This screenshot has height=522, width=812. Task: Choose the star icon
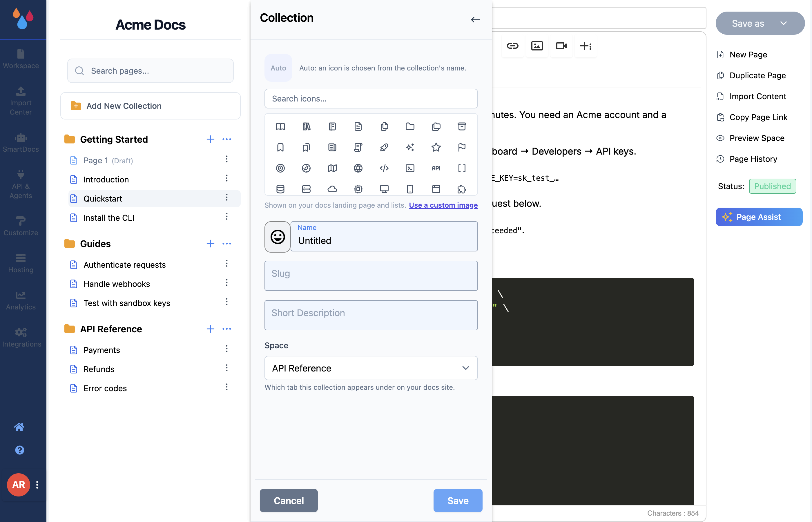click(x=436, y=147)
